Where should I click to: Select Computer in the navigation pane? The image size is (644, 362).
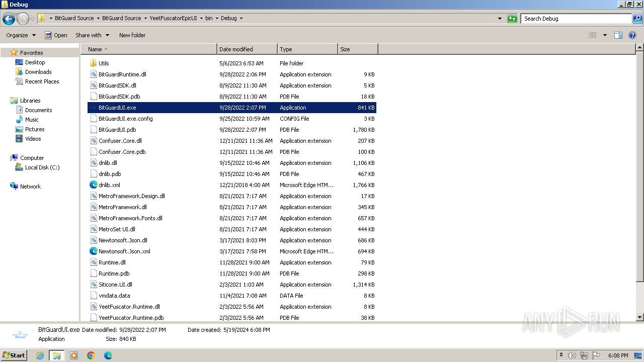pyautogui.click(x=32, y=158)
